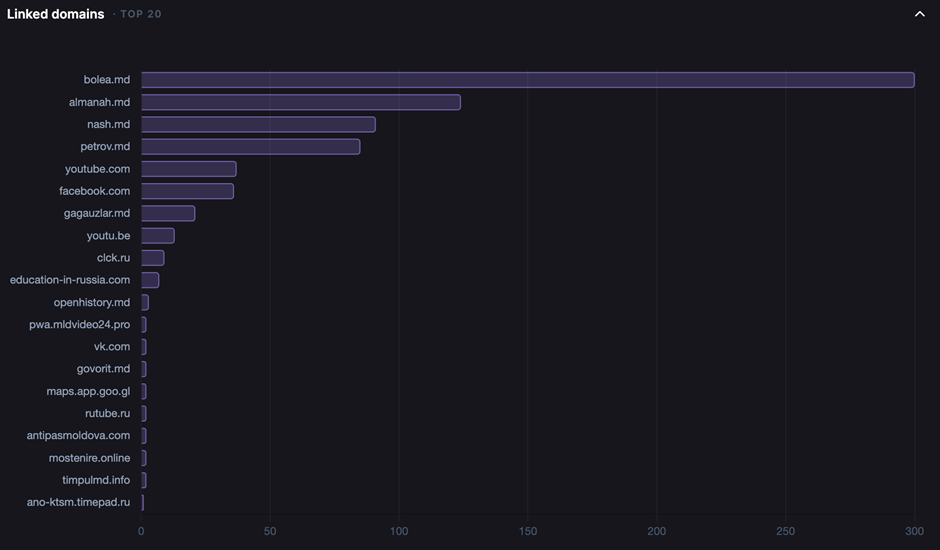The image size is (940, 550).
Task: Select the almanah.md bar
Action: coord(300,102)
